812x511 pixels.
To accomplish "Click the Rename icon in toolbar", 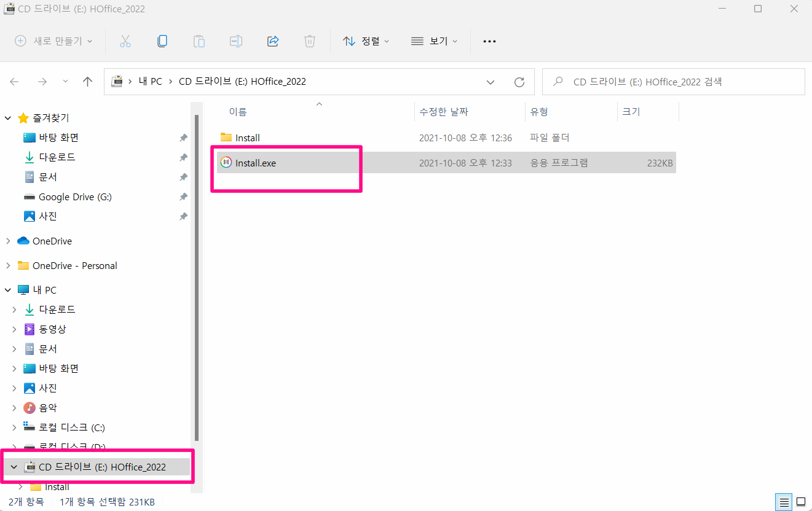I will (236, 41).
